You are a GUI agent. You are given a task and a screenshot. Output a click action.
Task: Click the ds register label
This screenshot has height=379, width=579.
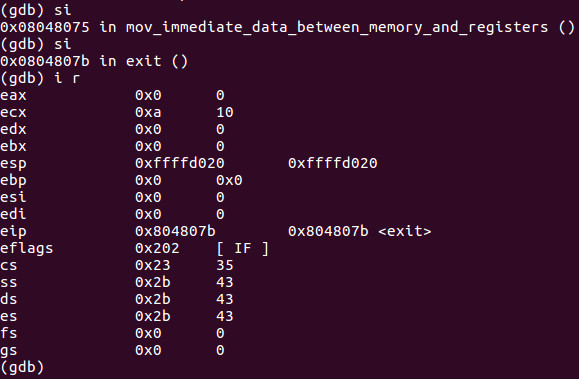8,299
